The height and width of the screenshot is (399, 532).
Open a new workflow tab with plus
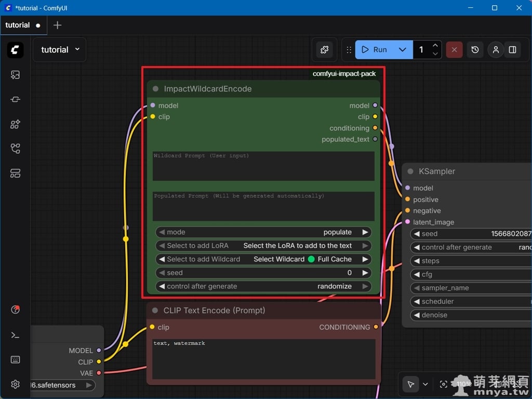point(57,25)
